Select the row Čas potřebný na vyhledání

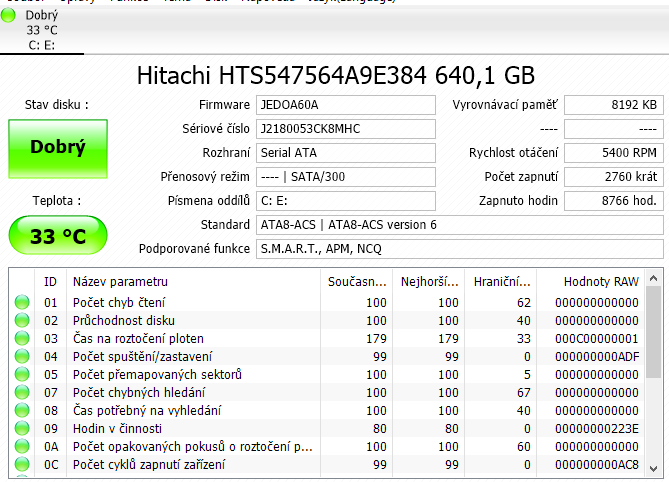327,410
